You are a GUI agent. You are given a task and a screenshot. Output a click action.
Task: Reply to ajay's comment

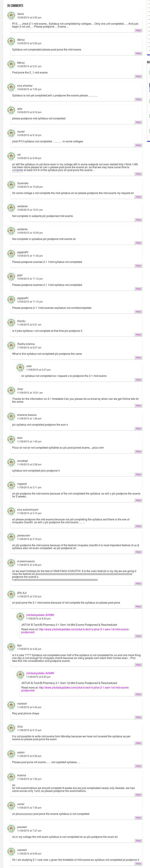coord(138,122)
